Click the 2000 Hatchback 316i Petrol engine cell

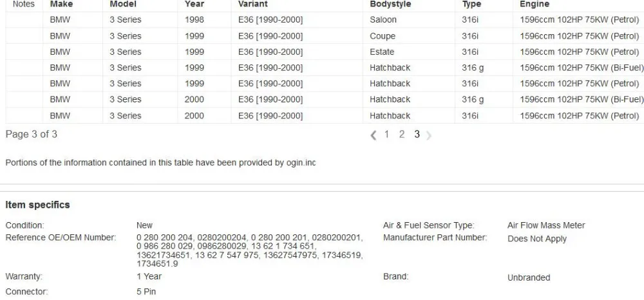pos(579,116)
